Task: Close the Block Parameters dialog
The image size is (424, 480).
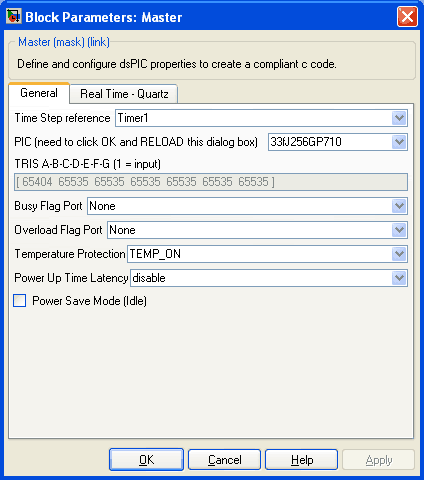Action: pos(407,17)
